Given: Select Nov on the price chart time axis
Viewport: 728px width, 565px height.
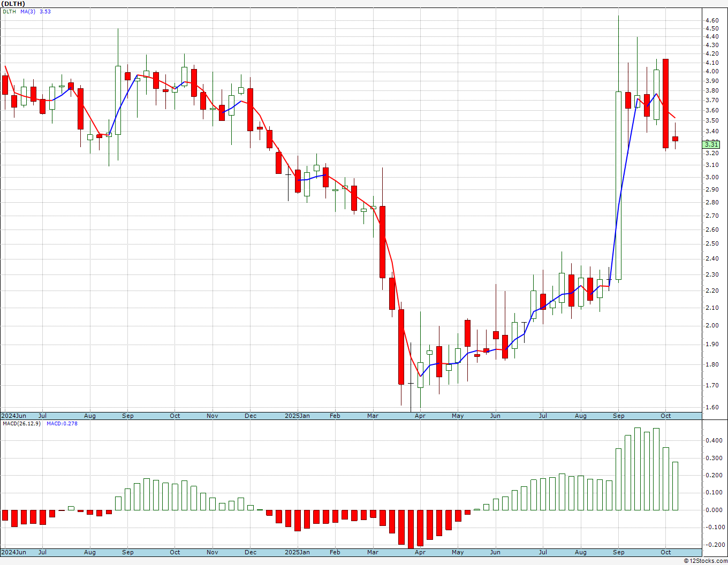Looking at the screenshot, I should point(213,416).
